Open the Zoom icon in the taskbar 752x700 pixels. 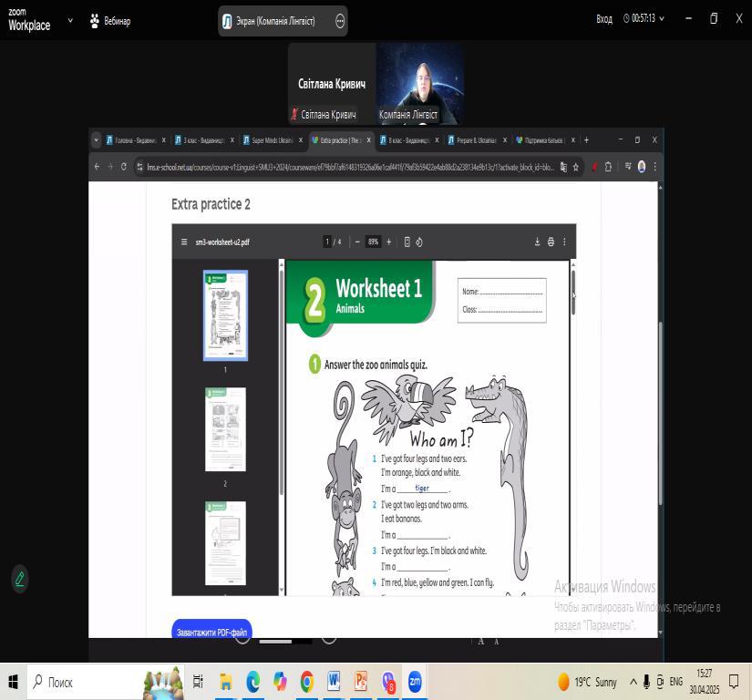[x=415, y=682]
